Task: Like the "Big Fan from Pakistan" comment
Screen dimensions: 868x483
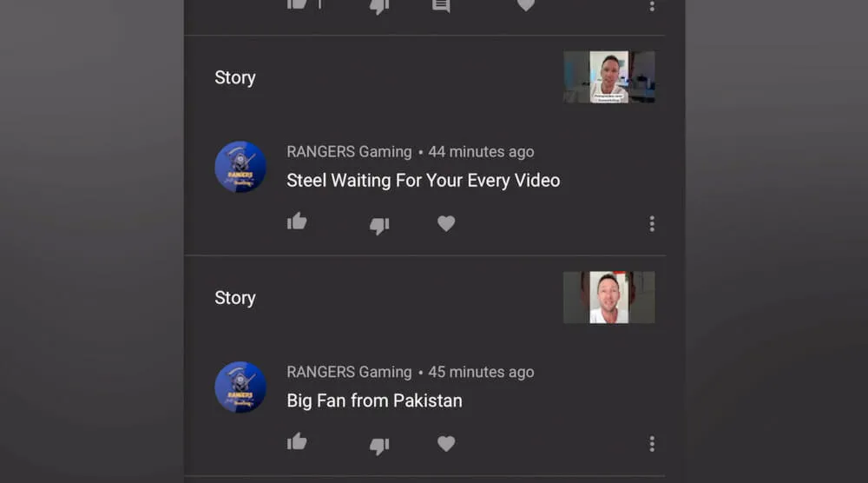Action: [297, 443]
